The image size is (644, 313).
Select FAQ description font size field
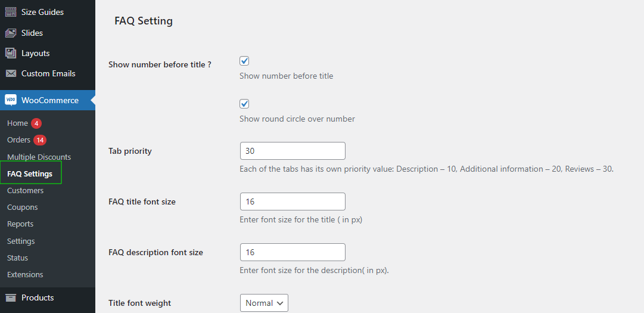(x=292, y=252)
